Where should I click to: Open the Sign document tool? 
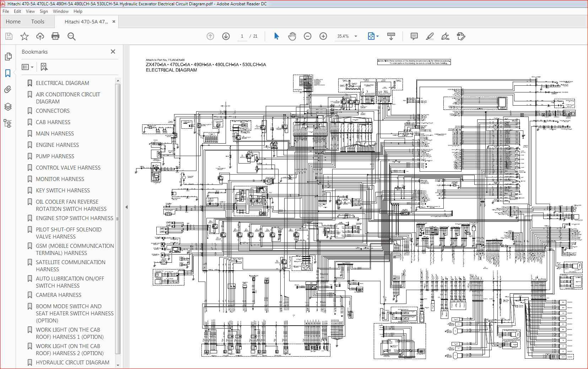445,36
